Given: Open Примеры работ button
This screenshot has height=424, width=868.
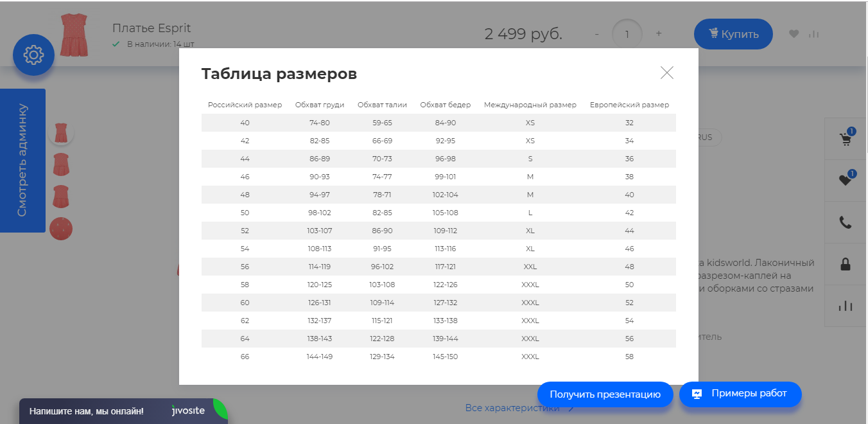Looking at the screenshot, I should tap(740, 394).
